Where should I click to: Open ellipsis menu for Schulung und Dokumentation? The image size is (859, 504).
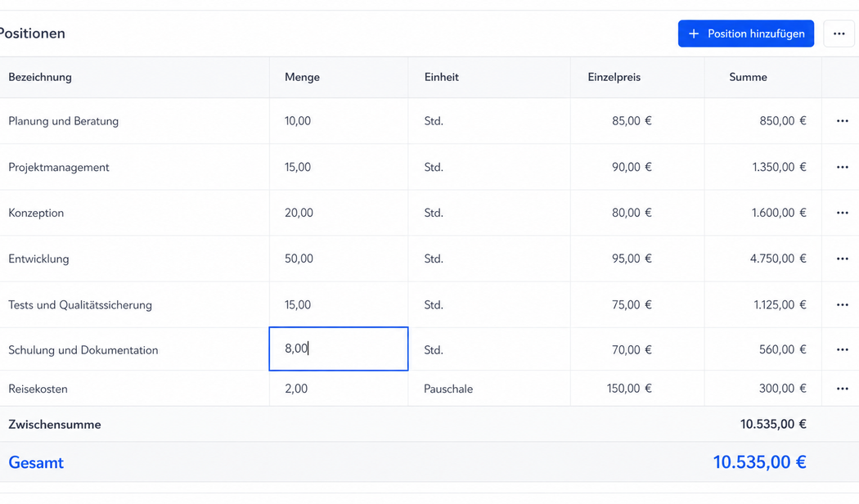[842, 349]
